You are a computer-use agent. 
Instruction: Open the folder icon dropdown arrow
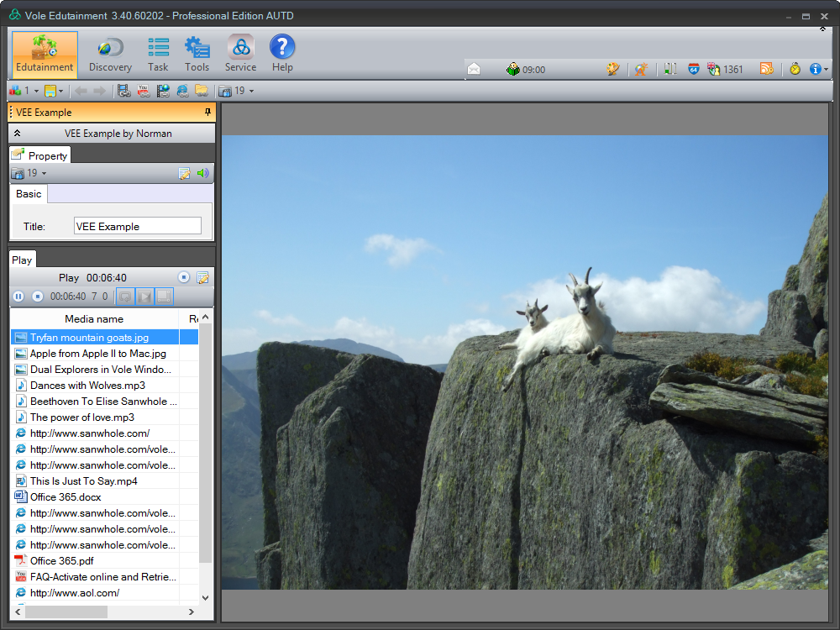click(61, 91)
